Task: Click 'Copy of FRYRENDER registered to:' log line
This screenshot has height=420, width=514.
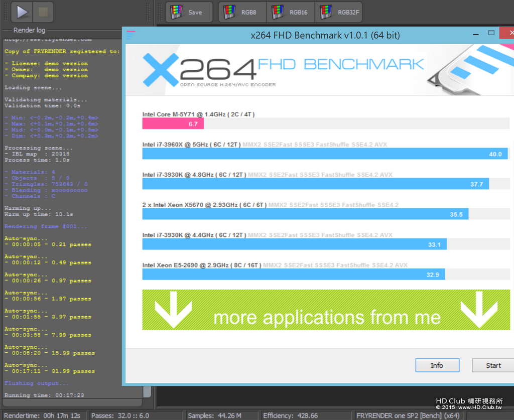Action: (62, 52)
